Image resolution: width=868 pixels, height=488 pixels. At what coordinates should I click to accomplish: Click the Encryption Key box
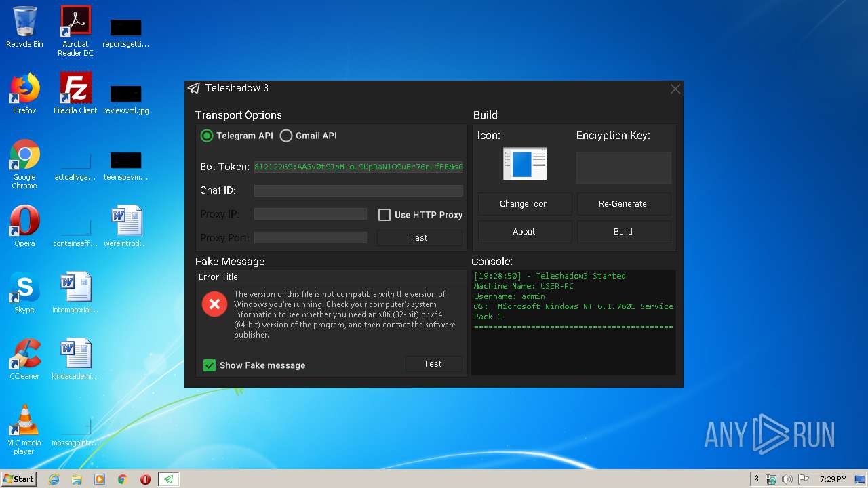624,167
